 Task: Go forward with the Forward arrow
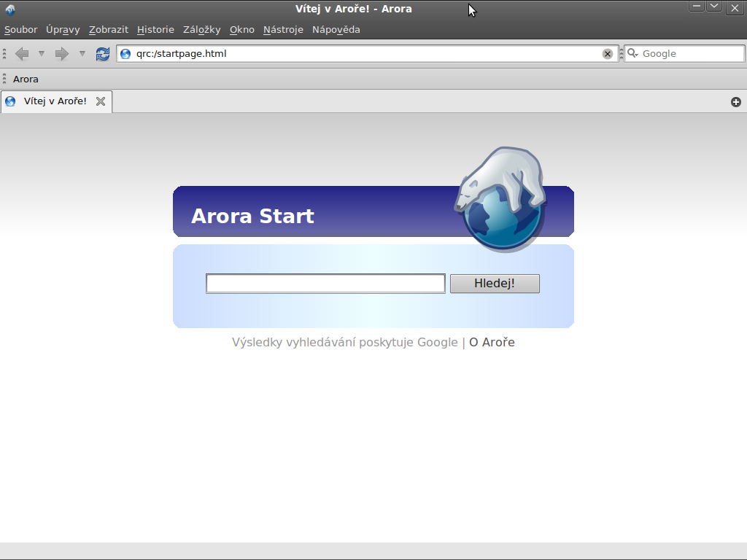coord(62,54)
